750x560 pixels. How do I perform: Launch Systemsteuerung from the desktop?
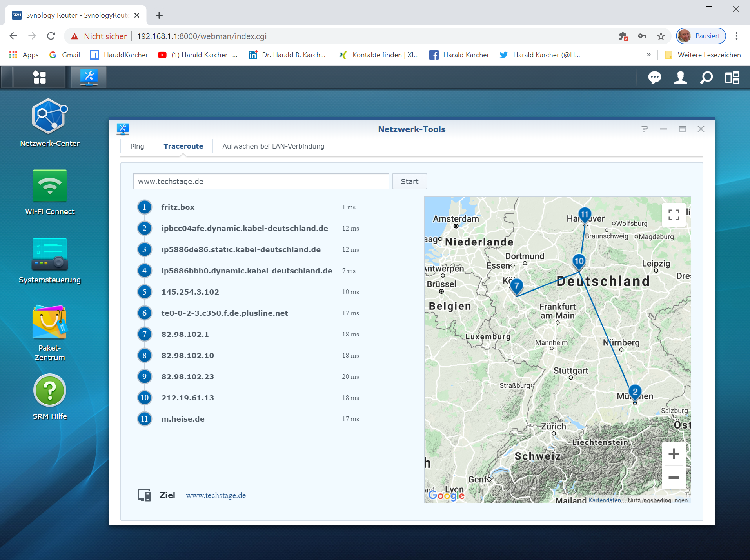pos(50,254)
